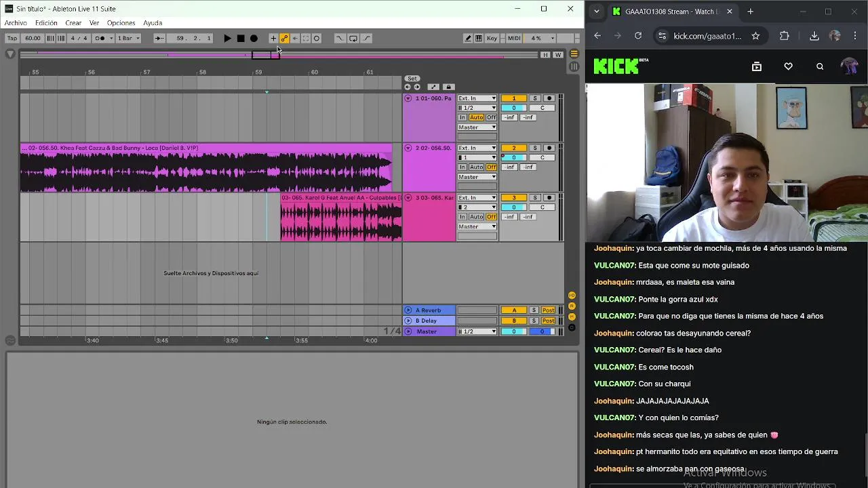Toggle the automation mode icon
This screenshot has height=488, width=868.
click(x=433, y=87)
